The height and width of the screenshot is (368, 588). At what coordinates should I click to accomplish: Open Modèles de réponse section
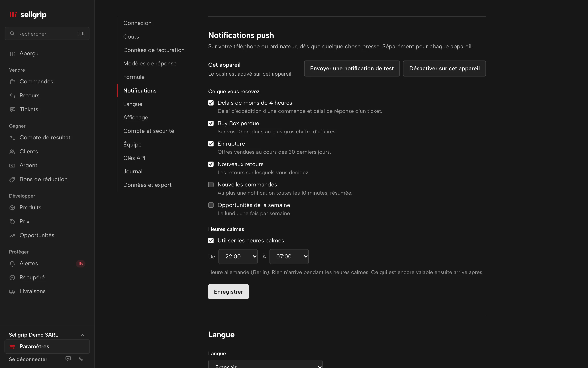[150, 64]
